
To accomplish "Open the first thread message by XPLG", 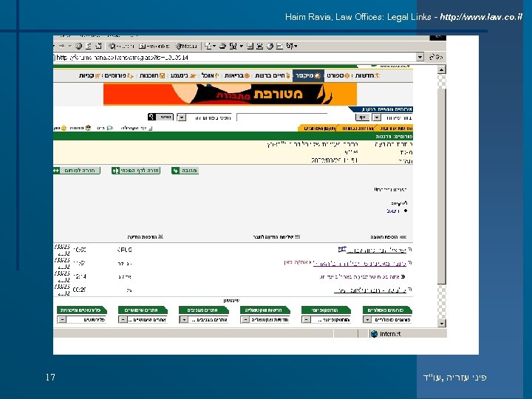I will 375,250.
